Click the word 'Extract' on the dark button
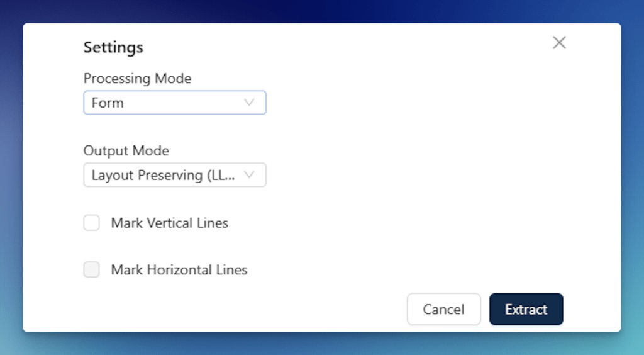 (x=526, y=310)
